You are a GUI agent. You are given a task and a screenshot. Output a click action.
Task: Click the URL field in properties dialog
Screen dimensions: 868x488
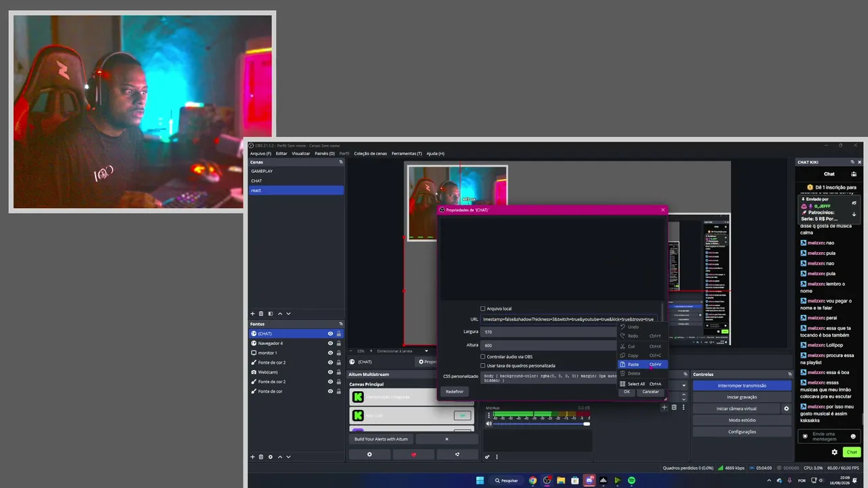[x=570, y=319]
